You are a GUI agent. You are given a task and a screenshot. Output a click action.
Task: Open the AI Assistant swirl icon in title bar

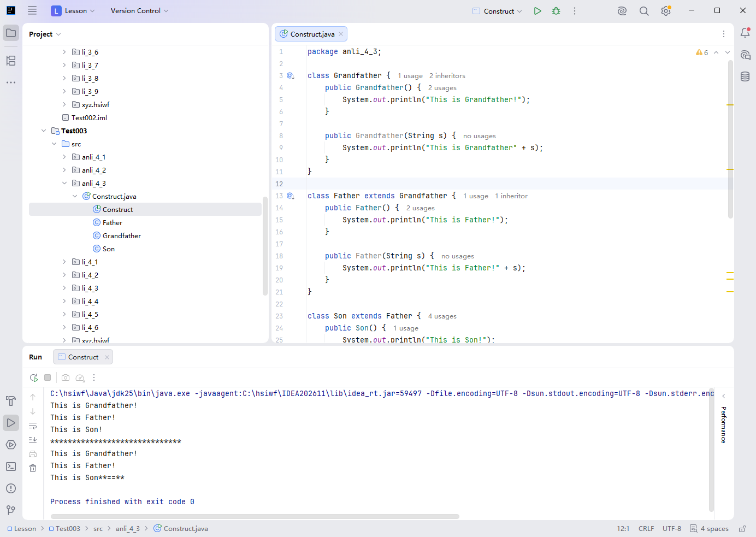[622, 11]
